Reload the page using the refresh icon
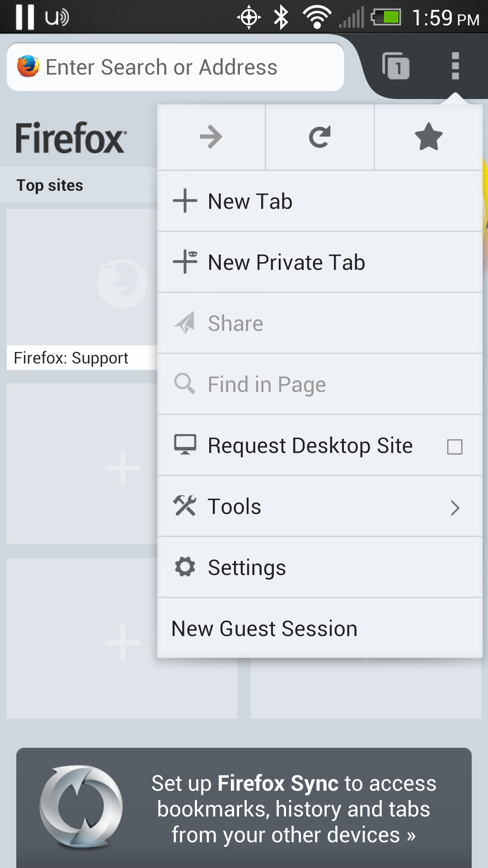 [320, 137]
